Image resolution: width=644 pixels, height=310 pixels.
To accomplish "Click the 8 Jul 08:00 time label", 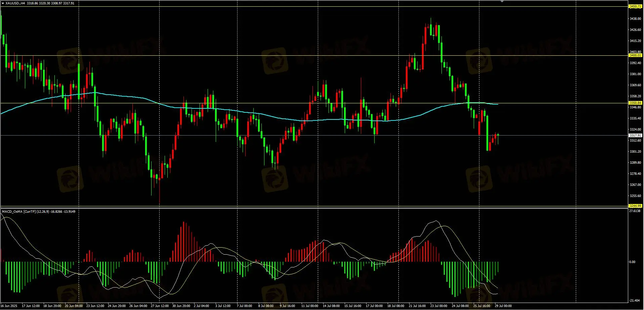I will 266,306.
